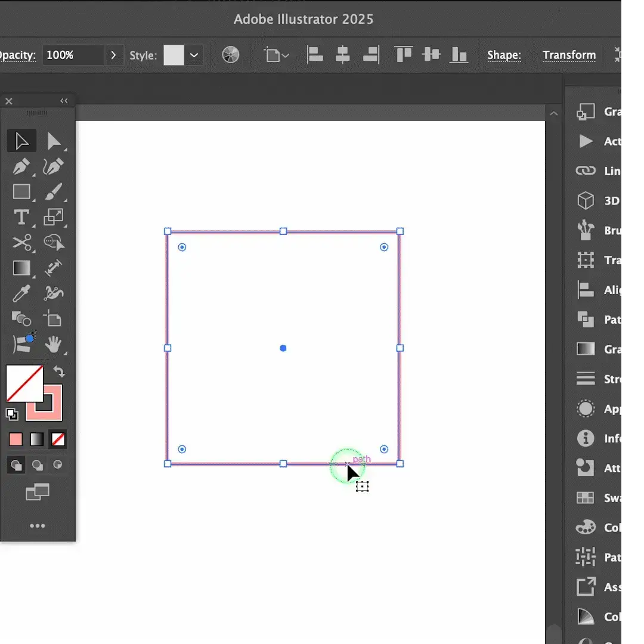Image resolution: width=644 pixels, height=644 pixels.
Task: Expand the Opacity value dropdown
Action: tap(113, 55)
